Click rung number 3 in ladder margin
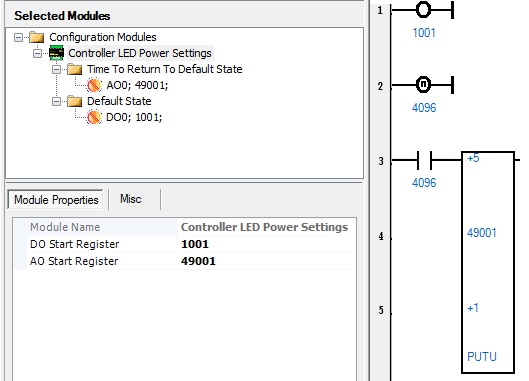Screen dimensions: 529x381 pyautogui.click(x=381, y=161)
